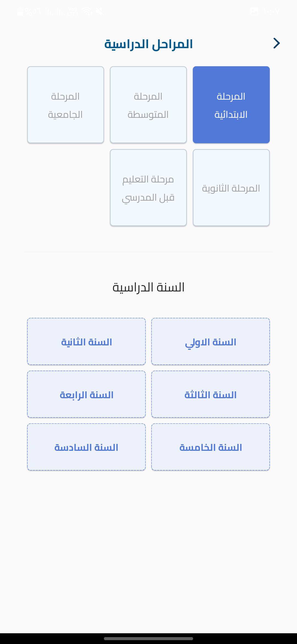Screen dimensions: 297x644
Task: Tap the battery icon in status bar
Action: [x=20, y=12]
